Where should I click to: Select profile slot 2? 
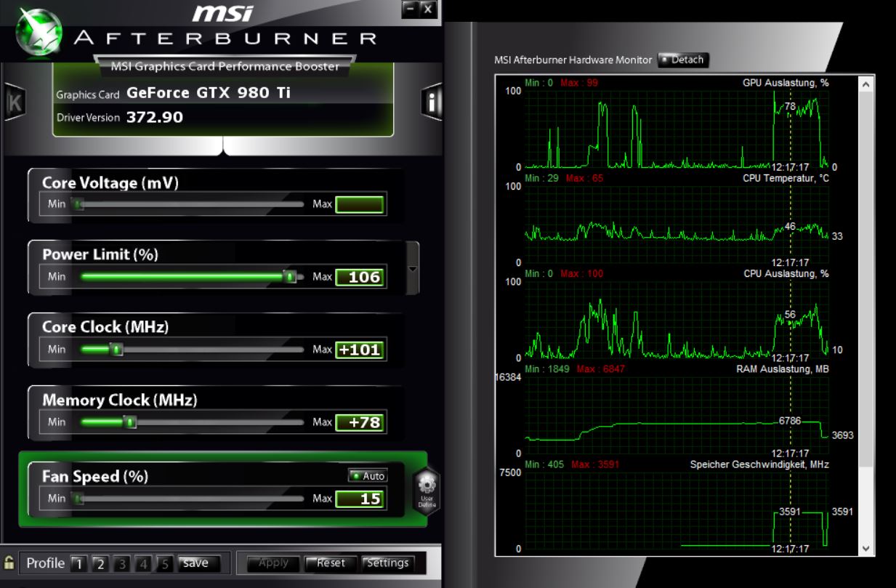click(x=100, y=563)
